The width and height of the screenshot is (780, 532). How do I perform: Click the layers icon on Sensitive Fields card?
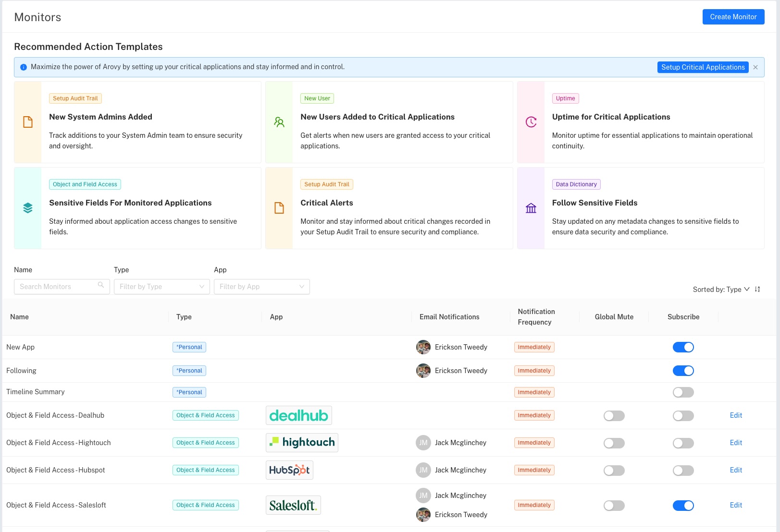(x=28, y=208)
